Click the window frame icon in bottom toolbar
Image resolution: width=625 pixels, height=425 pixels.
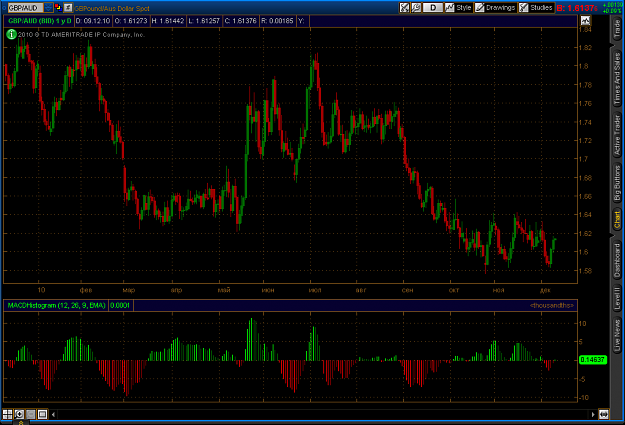click(42, 414)
